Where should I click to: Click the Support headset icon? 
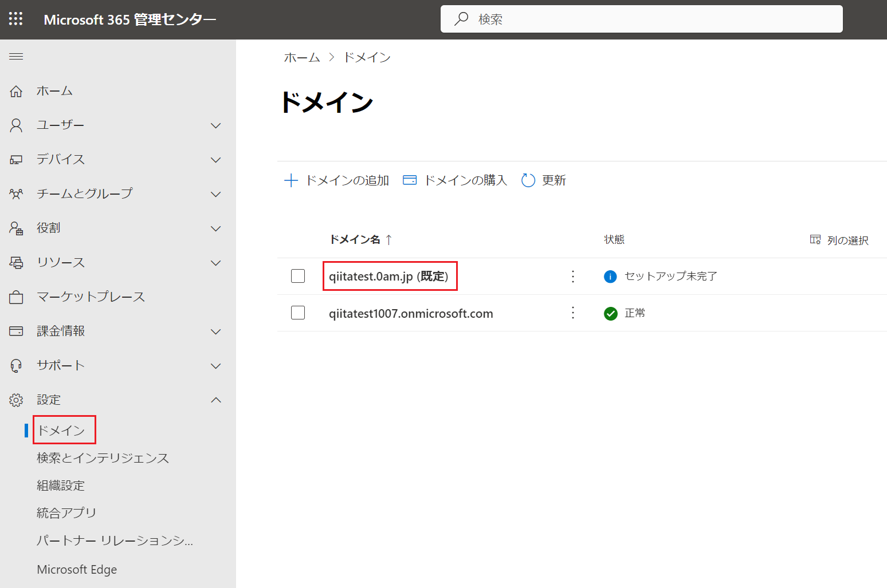pos(16,366)
